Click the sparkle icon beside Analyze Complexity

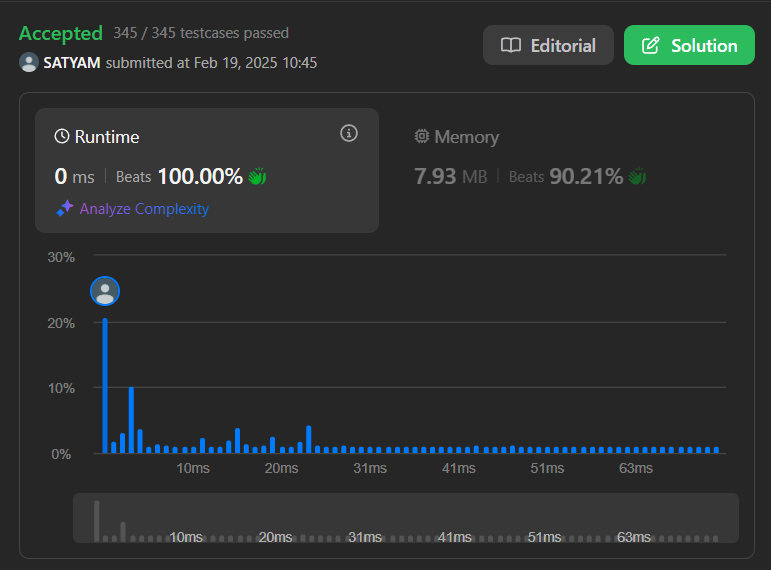click(x=65, y=208)
